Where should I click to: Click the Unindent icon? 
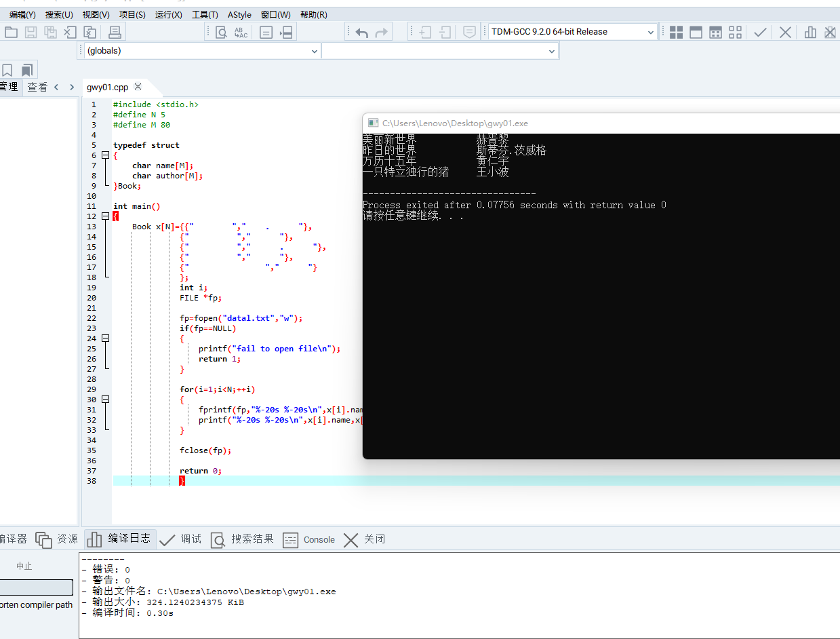[x=445, y=32]
